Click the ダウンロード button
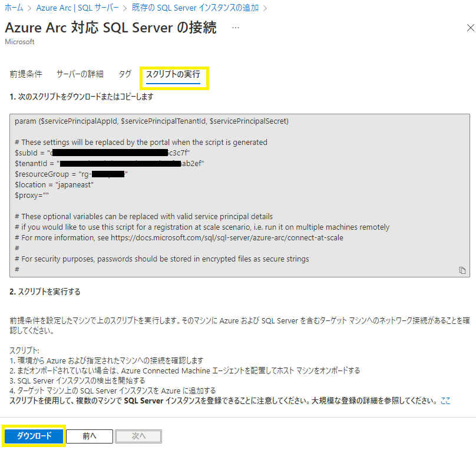This screenshot has height=450, width=476. (34, 436)
